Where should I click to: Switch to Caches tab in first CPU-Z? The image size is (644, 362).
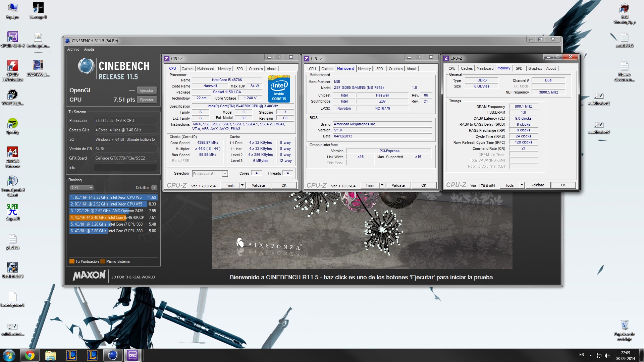187,69
